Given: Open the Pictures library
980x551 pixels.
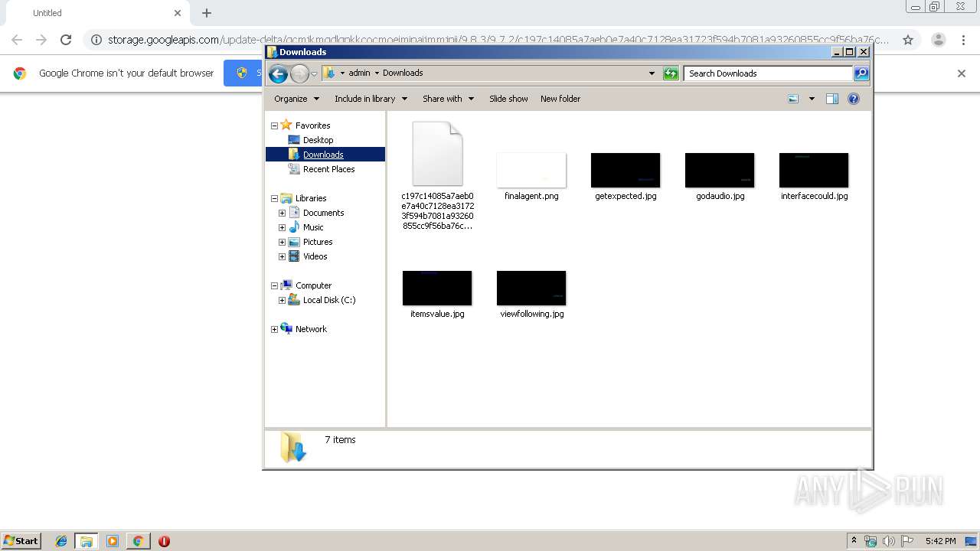Looking at the screenshot, I should tap(318, 242).
